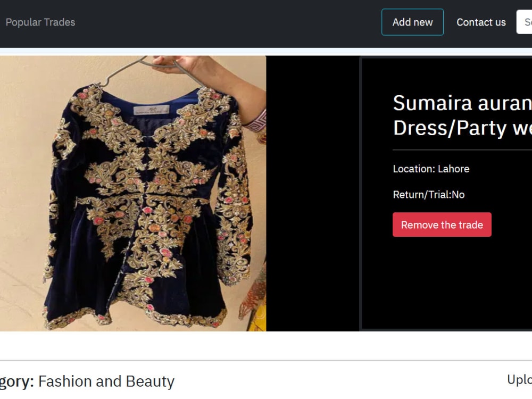Open the Popular Trades nav link
The height and width of the screenshot is (399, 532).
point(40,22)
